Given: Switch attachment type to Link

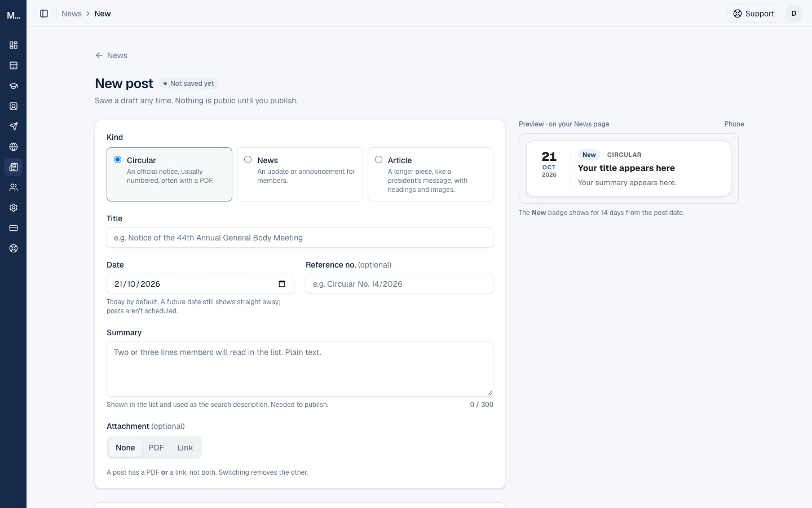Looking at the screenshot, I should 185,448.
